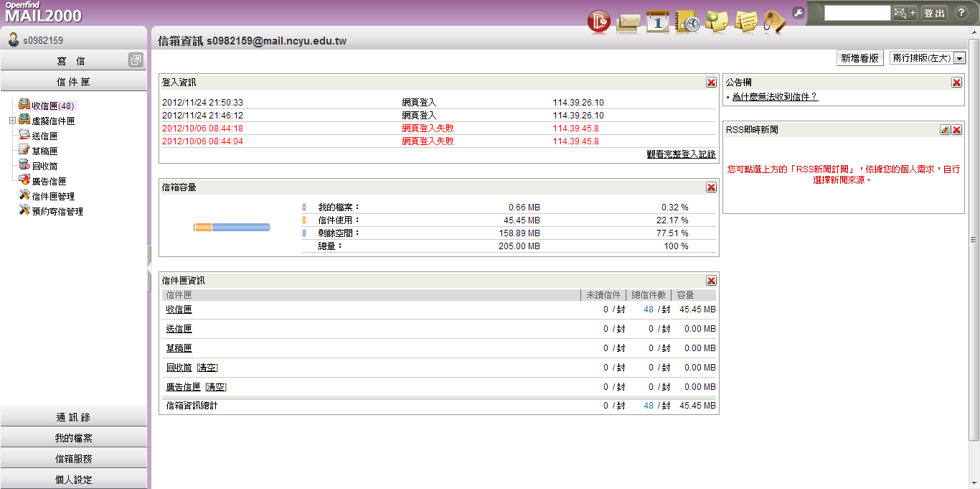
Task: Open the 我的檔案 sidebar section
Action: [73, 438]
